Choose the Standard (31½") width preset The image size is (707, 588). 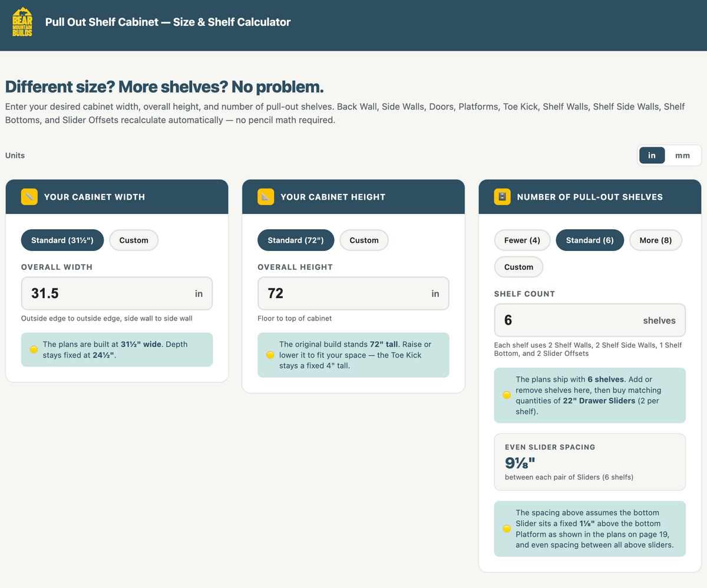(x=62, y=240)
